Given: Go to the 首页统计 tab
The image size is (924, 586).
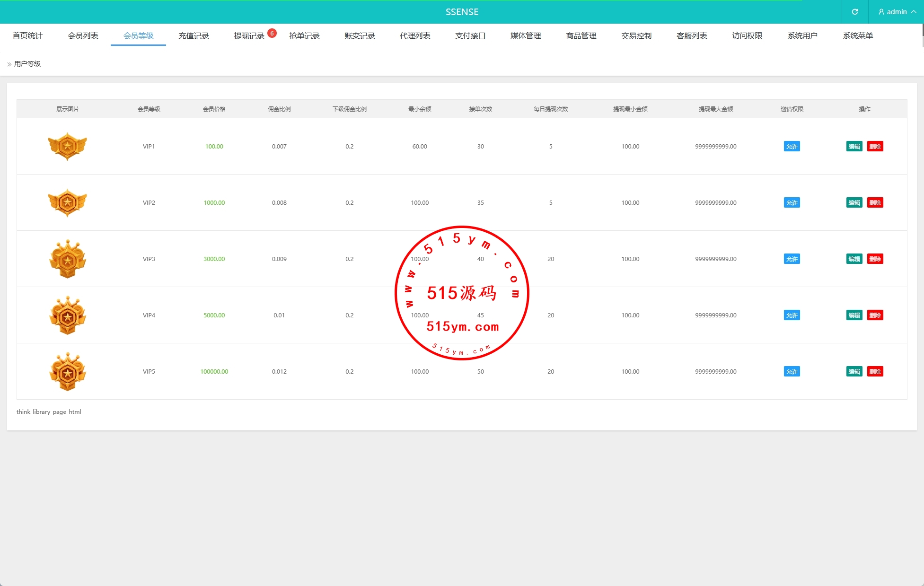Looking at the screenshot, I should pyautogui.click(x=27, y=36).
